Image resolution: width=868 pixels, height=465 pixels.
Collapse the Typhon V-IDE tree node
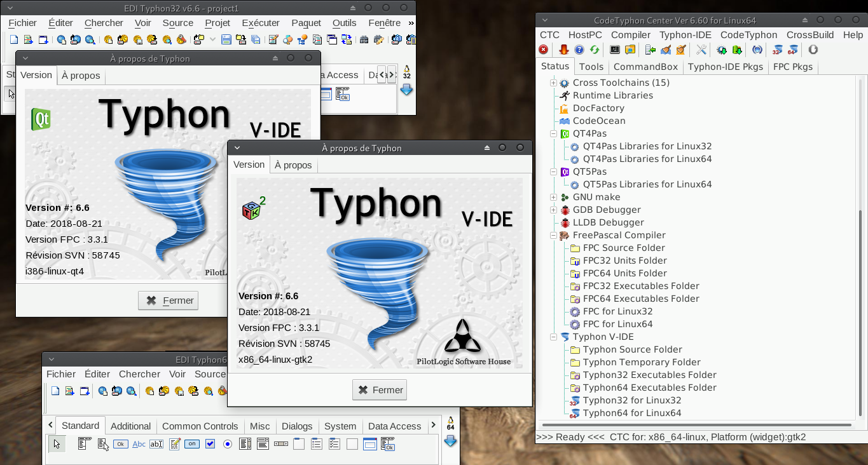553,337
